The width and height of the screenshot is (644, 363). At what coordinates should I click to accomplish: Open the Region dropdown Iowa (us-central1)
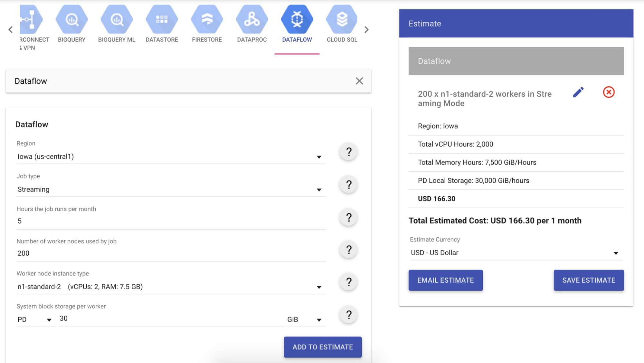point(171,157)
